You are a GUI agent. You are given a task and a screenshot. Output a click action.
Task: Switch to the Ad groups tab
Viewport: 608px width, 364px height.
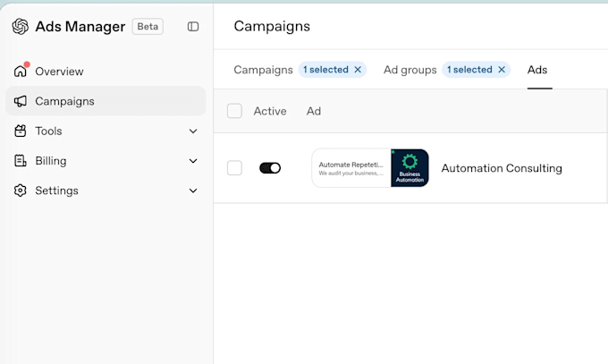click(410, 70)
